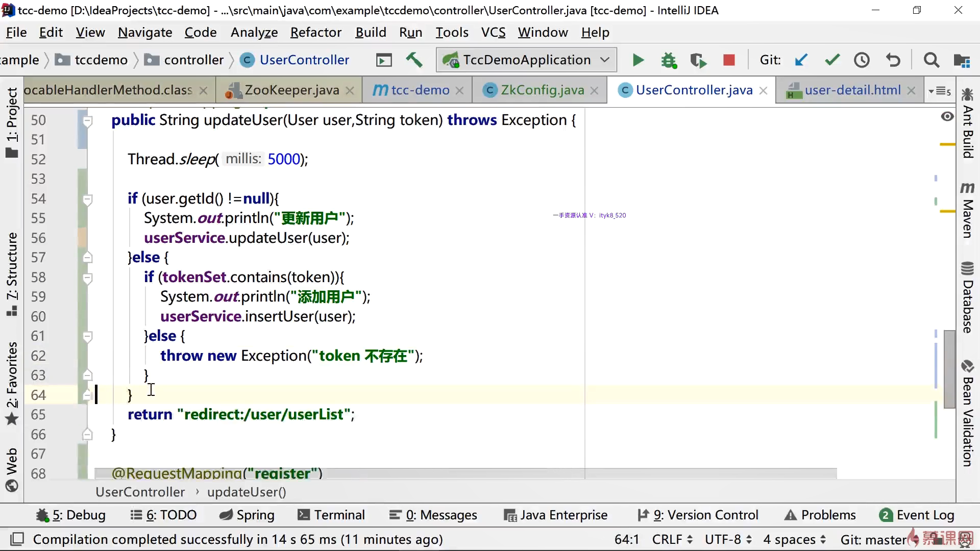Toggle the inspections eye icon
The height and width of the screenshot is (551, 980).
point(947,117)
